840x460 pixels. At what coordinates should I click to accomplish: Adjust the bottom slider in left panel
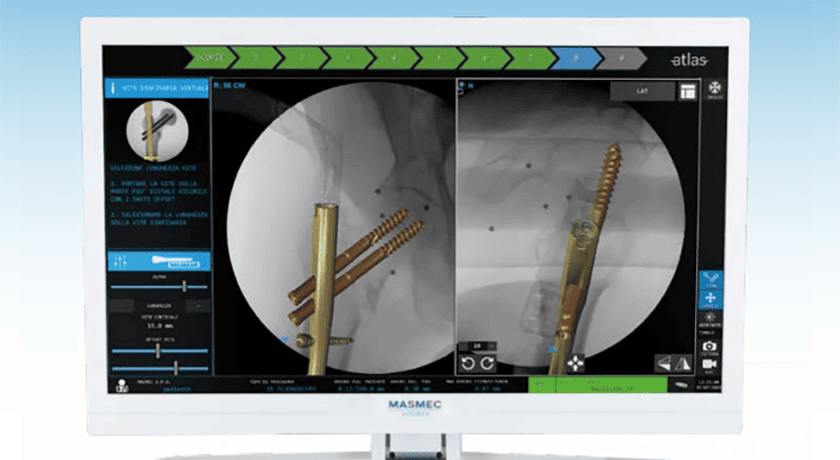pyautogui.click(x=159, y=368)
